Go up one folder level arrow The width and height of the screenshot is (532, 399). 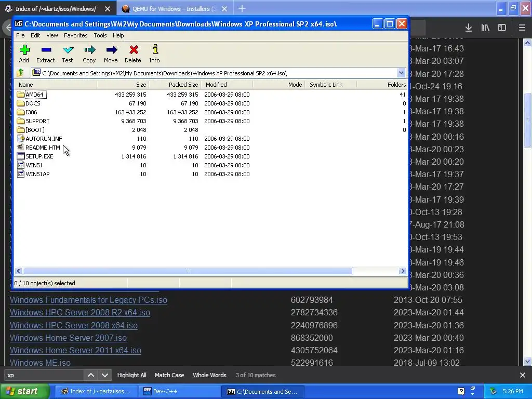(20, 73)
